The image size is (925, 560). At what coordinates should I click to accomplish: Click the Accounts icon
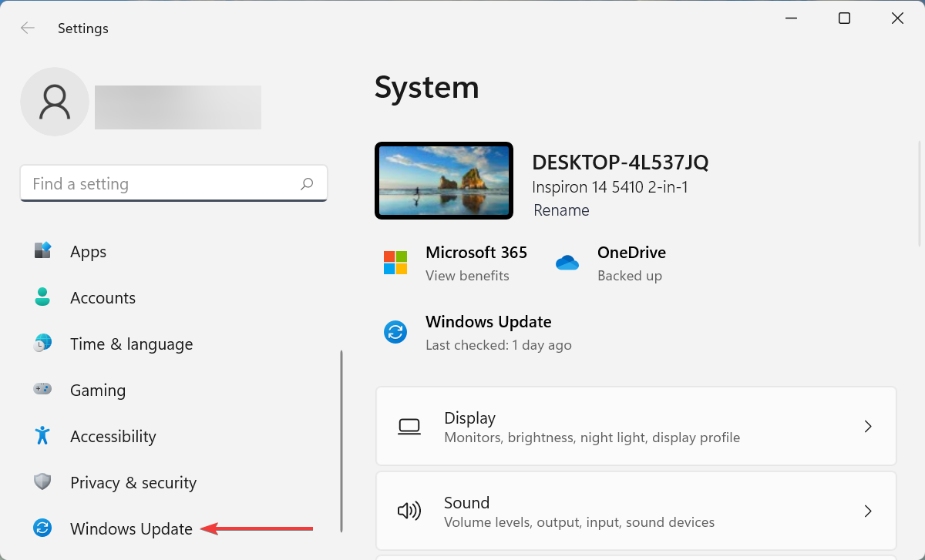(x=42, y=297)
